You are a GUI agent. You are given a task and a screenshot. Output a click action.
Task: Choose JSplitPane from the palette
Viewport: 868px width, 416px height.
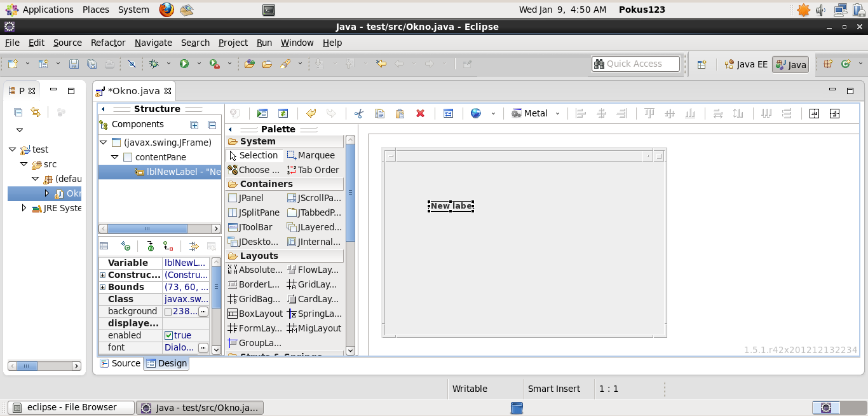coord(254,212)
